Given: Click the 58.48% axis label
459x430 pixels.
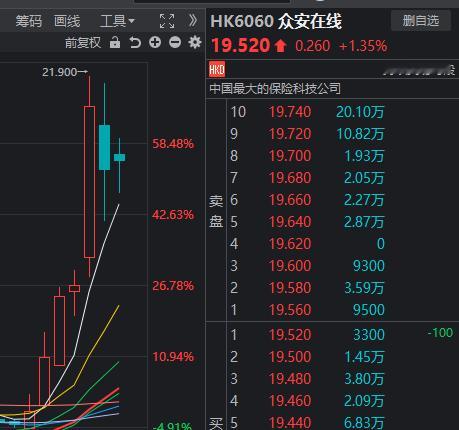Looking at the screenshot, I should tap(173, 144).
